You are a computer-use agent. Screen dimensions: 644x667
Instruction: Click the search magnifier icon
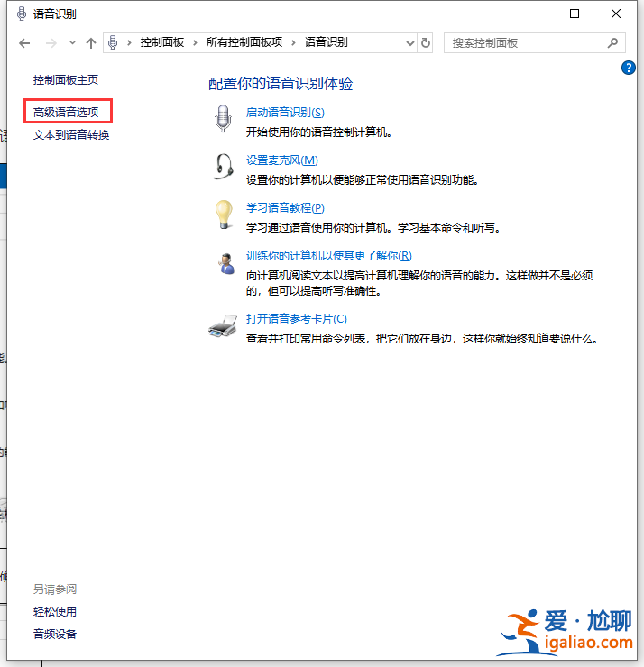coord(612,42)
